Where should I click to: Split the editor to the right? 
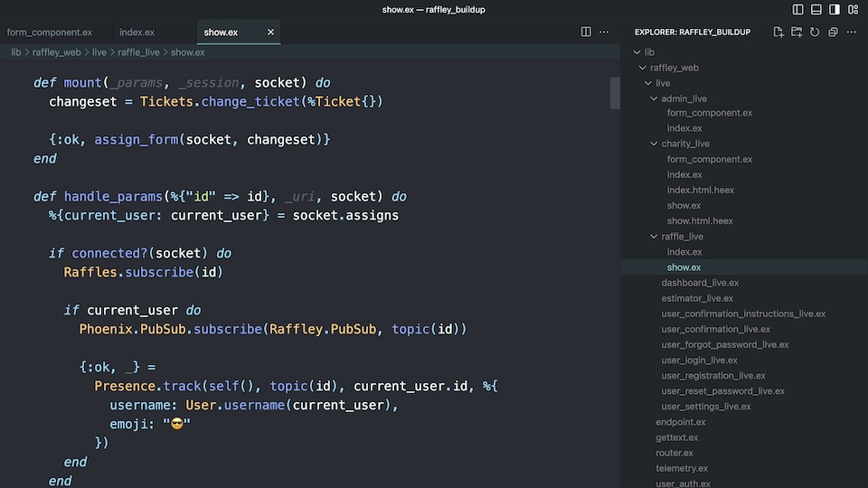click(x=586, y=33)
